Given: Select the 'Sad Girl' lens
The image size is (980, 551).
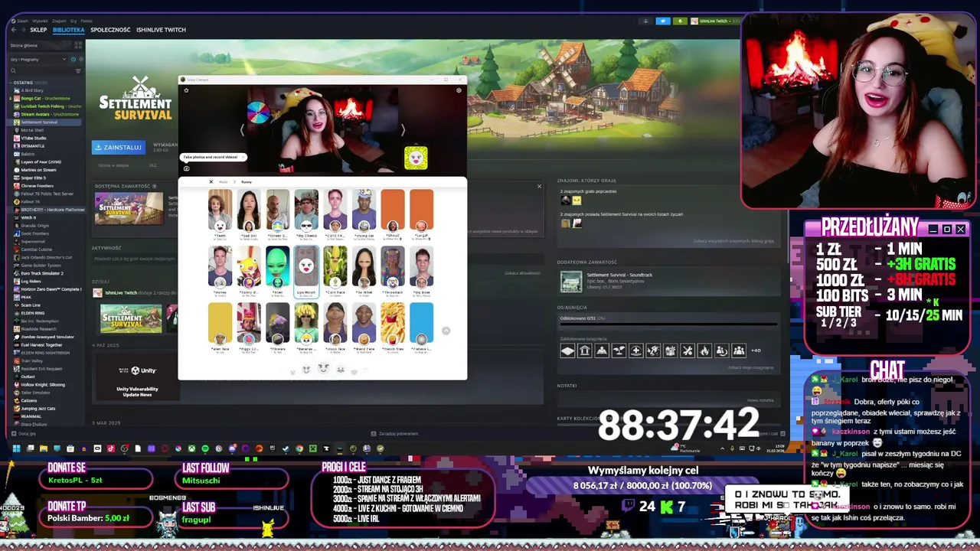Looking at the screenshot, I should (248, 210).
